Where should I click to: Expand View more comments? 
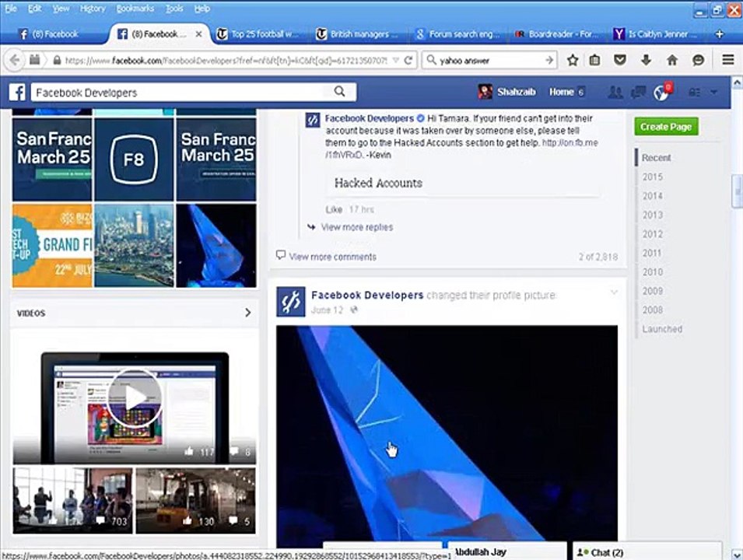[333, 257]
